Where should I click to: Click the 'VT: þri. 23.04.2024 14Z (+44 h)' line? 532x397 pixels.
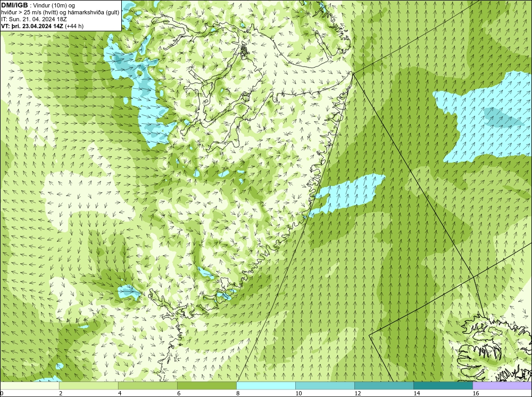click(43, 26)
